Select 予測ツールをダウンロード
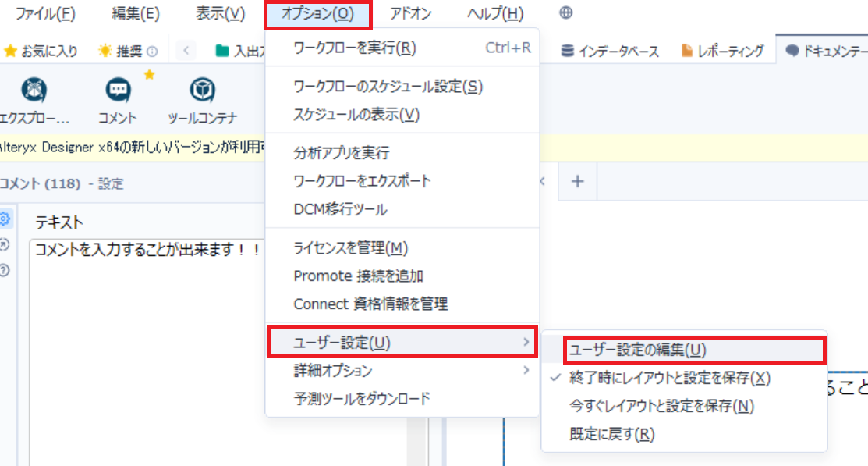The width and height of the screenshot is (868, 466). [402, 398]
